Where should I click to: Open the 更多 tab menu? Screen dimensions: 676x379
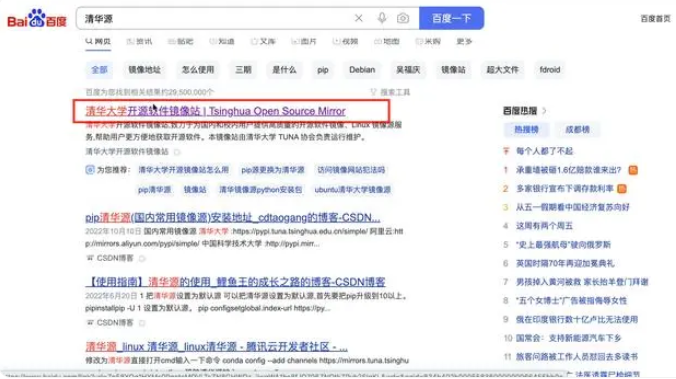coord(464,41)
